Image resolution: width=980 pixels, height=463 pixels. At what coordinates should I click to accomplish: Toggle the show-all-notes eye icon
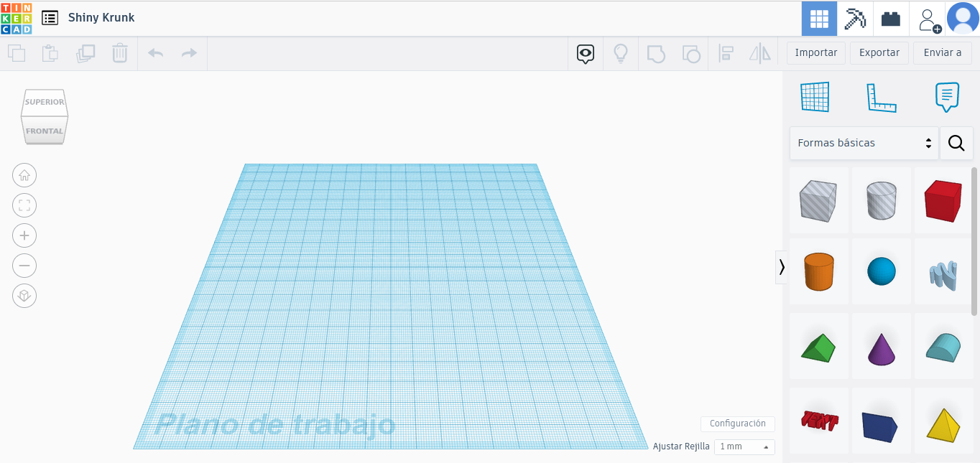click(x=585, y=53)
